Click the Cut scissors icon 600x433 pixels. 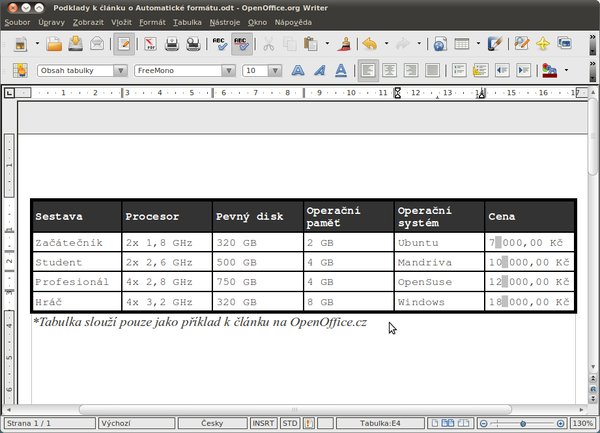[269, 44]
